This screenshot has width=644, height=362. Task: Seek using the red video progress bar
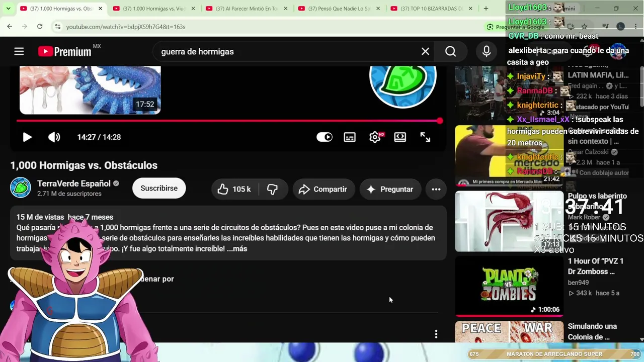point(228,121)
